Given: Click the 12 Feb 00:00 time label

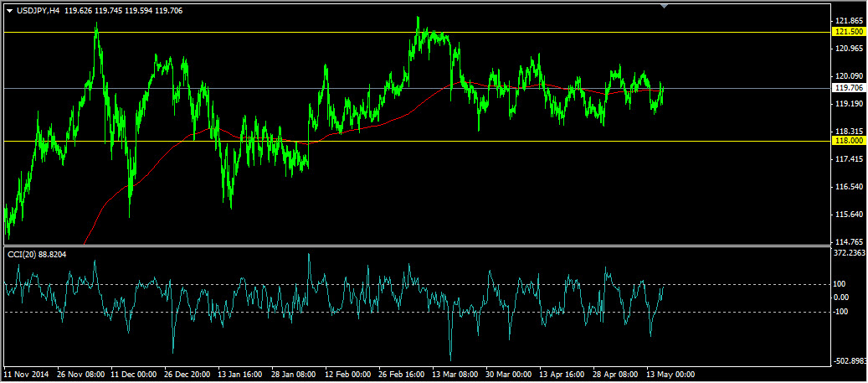Looking at the screenshot, I should 348,374.
